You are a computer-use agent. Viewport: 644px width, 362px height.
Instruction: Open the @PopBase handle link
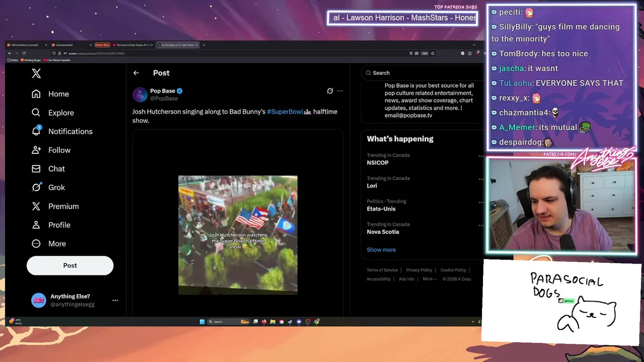click(164, 99)
